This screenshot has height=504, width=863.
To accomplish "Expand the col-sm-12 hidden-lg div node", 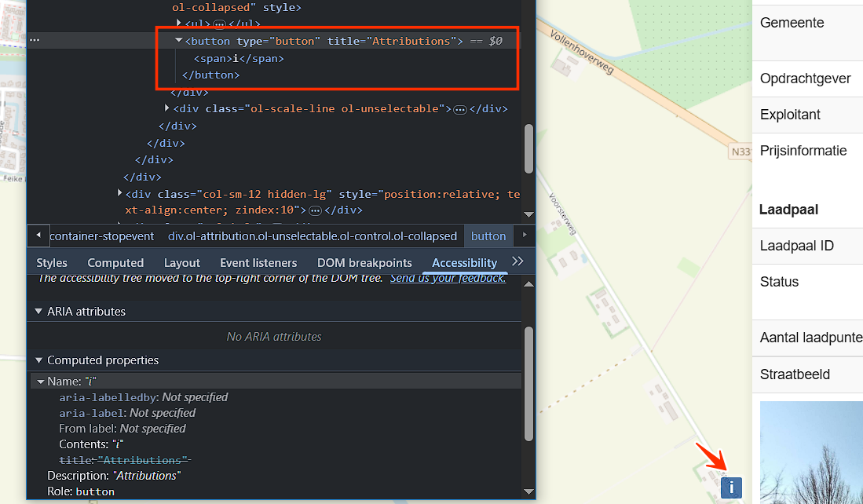I will (x=119, y=193).
